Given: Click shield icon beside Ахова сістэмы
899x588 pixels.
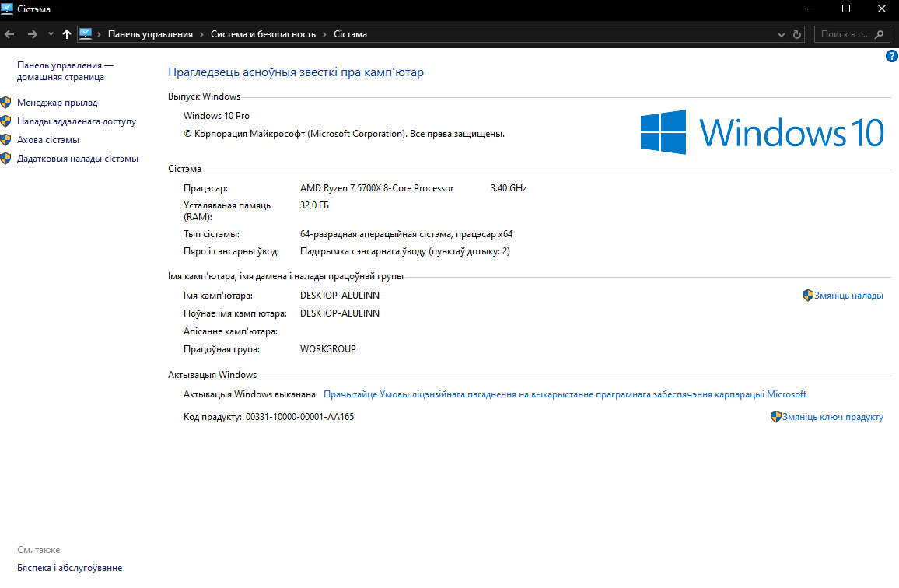Looking at the screenshot, I should tap(5, 140).
